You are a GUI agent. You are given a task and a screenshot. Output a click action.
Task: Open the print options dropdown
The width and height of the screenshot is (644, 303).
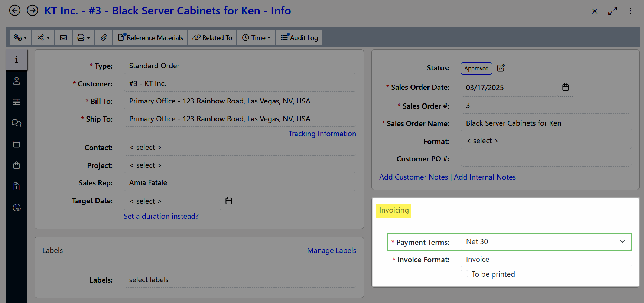point(84,37)
